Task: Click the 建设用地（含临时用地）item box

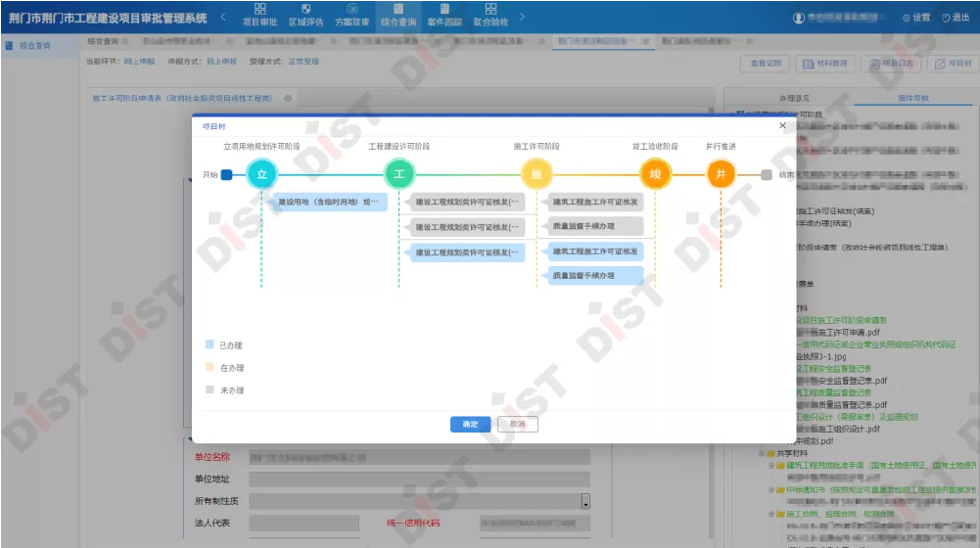Action: (329, 202)
